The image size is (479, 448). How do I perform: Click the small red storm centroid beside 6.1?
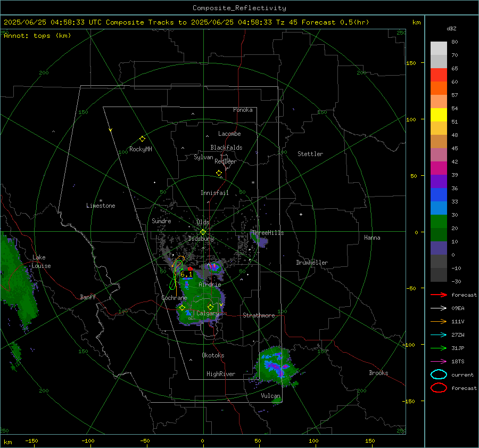pyautogui.click(x=190, y=269)
